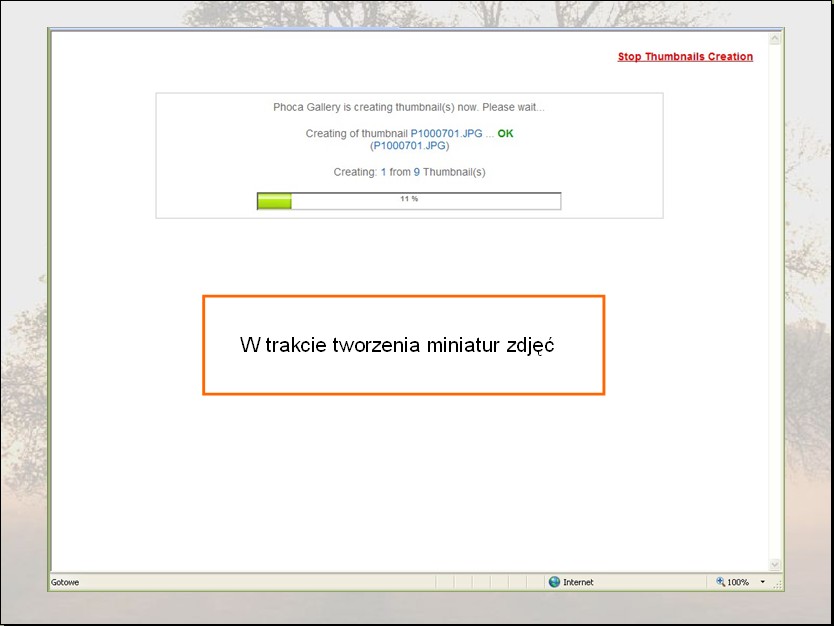Image resolution: width=834 pixels, height=626 pixels.
Task: Click the 11 % progress label
Action: click(409, 199)
